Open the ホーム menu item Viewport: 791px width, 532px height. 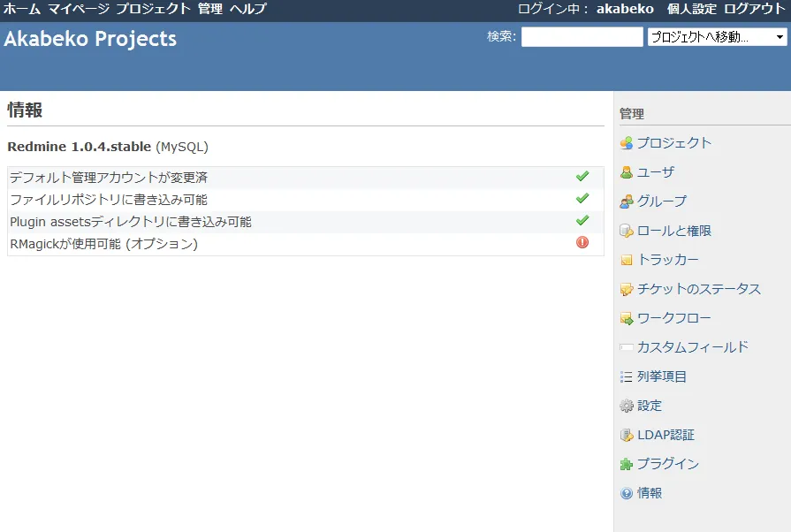[x=22, y=9]
